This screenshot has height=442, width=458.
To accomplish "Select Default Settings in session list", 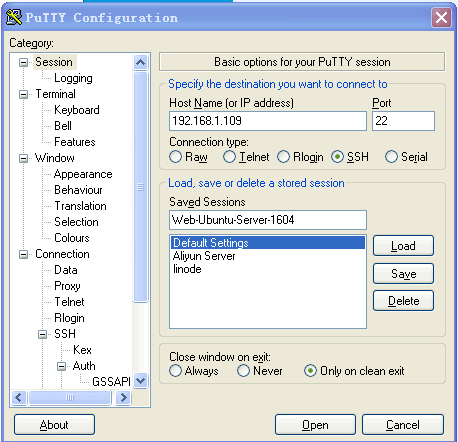I will [268, 243].
